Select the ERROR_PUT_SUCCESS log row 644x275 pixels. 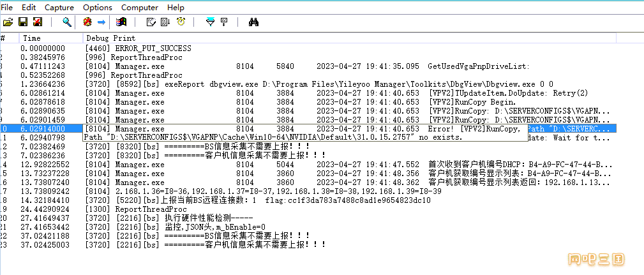[308, 48]
